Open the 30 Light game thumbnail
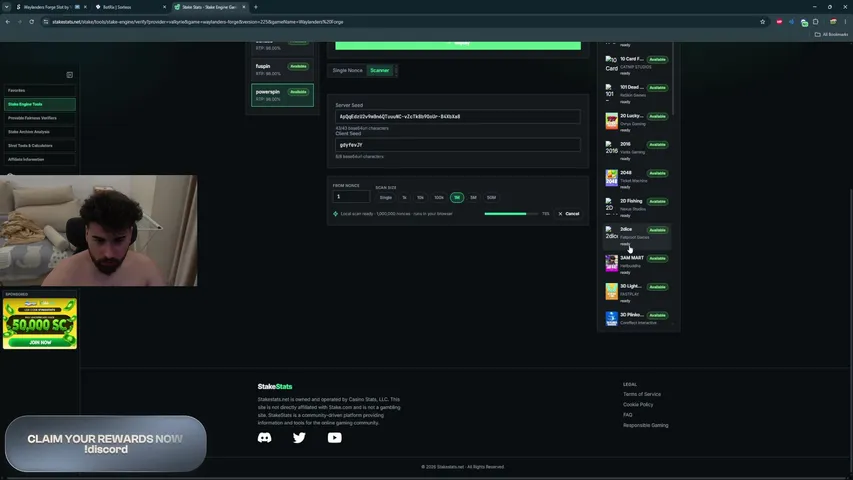This screenshot has height=480, width=853. 611,291
